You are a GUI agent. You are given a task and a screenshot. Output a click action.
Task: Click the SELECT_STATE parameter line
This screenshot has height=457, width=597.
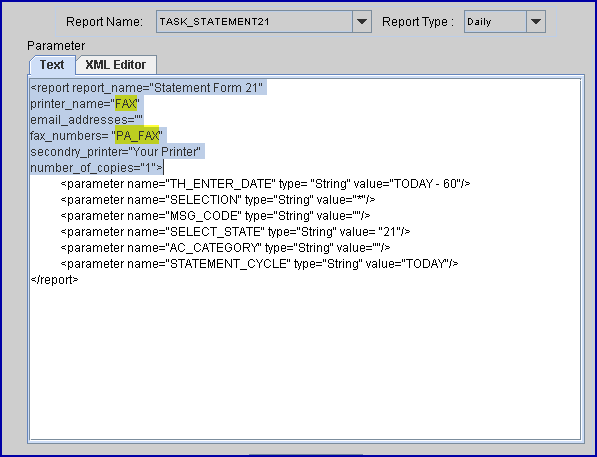pyautogui.click(x=235, y=232)
